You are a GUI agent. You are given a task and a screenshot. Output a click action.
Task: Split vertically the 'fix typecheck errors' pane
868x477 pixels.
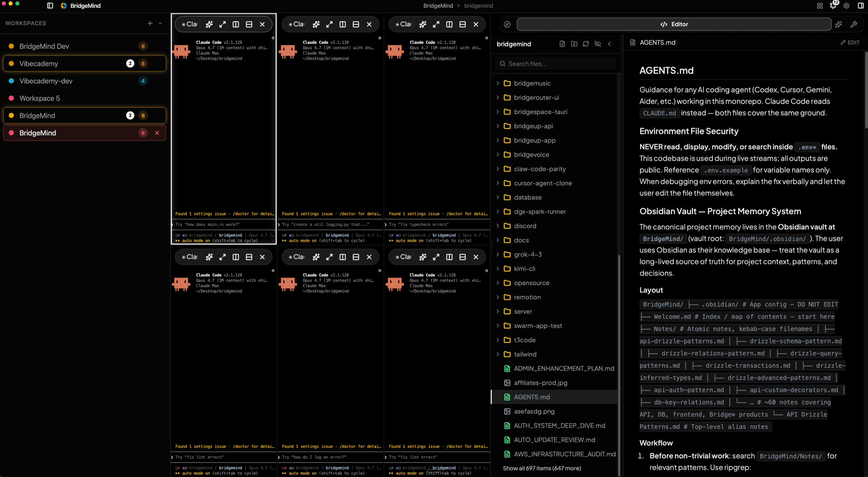pyautogui.click(x=449, y=24)
